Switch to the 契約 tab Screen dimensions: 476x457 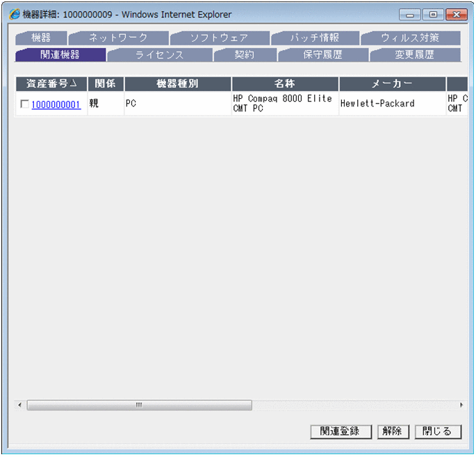(x=245, y=55)
